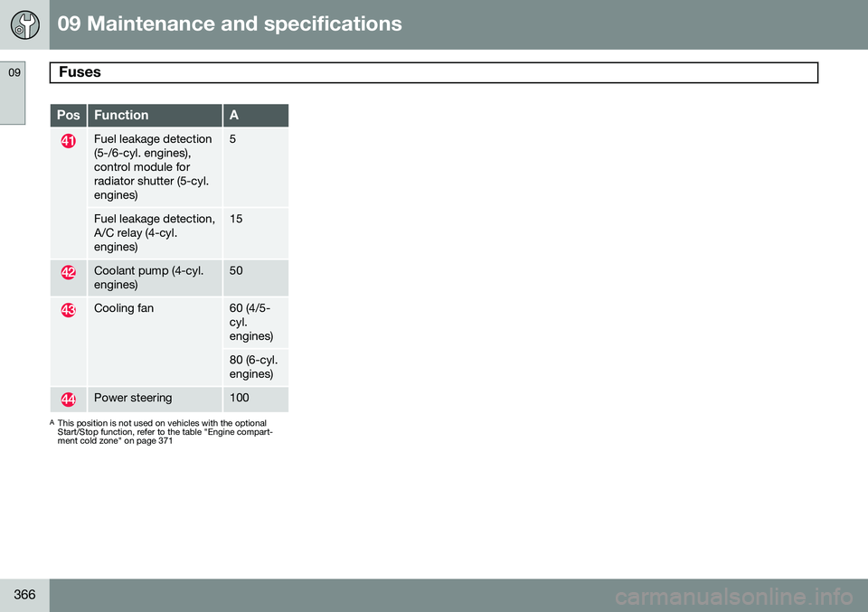Viewport: 868px width, 612px height.
Task: Select the '09 Maintenance and specifications' chapter title
Action: click(230, 24)
